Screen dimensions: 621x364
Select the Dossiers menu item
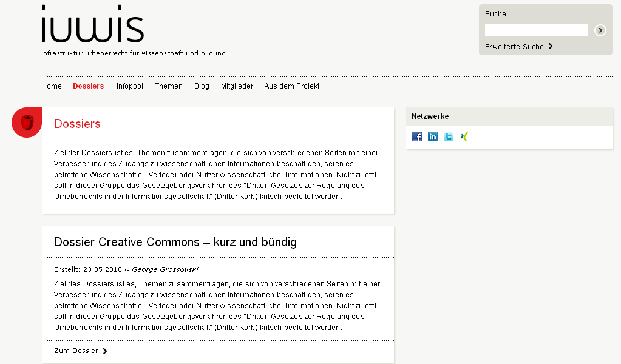(88, 86)
